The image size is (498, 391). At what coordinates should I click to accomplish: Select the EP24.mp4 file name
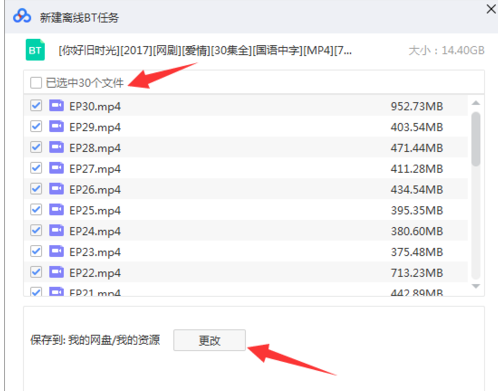tap(95, 231)
